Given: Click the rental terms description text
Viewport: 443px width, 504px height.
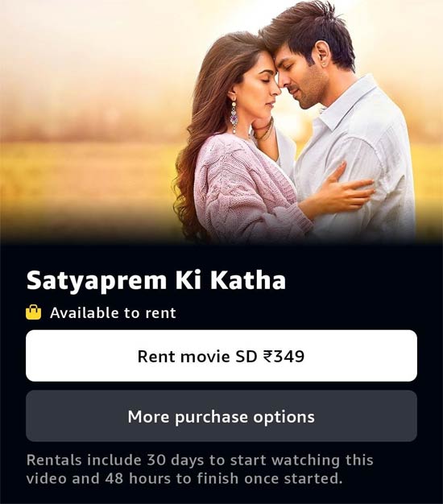Looking at the screenshot, I should coord(200,469).
